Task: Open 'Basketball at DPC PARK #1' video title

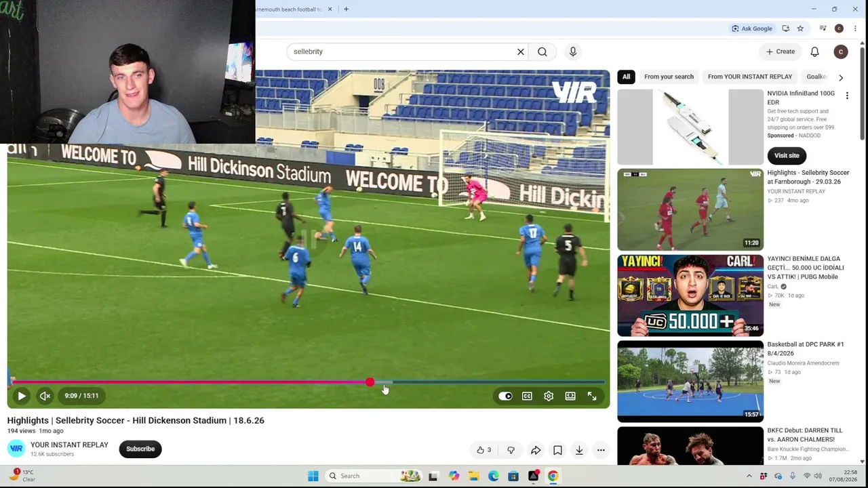Action: (x=806, y=348)
